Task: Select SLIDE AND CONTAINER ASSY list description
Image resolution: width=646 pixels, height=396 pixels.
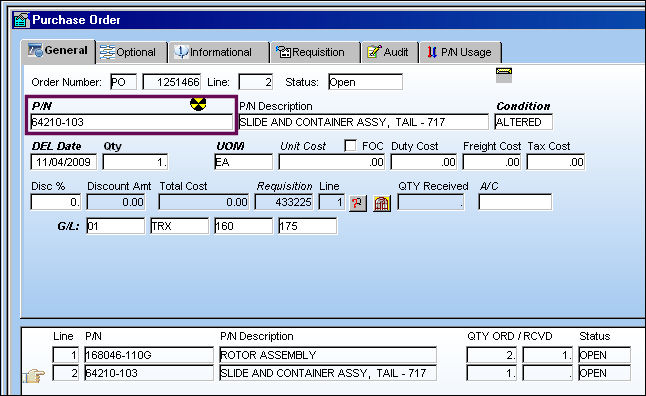Action: [328, 373]
